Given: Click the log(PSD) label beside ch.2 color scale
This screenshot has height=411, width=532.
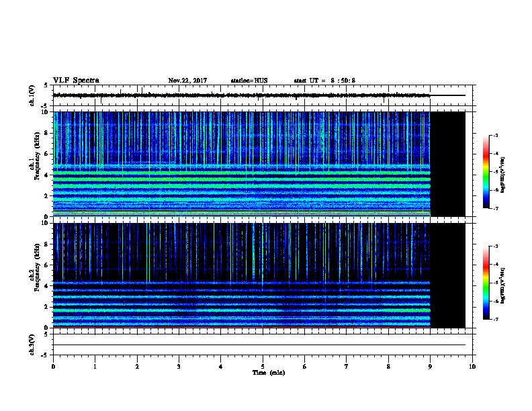Looking at the screenshot, I should point(502,286).
